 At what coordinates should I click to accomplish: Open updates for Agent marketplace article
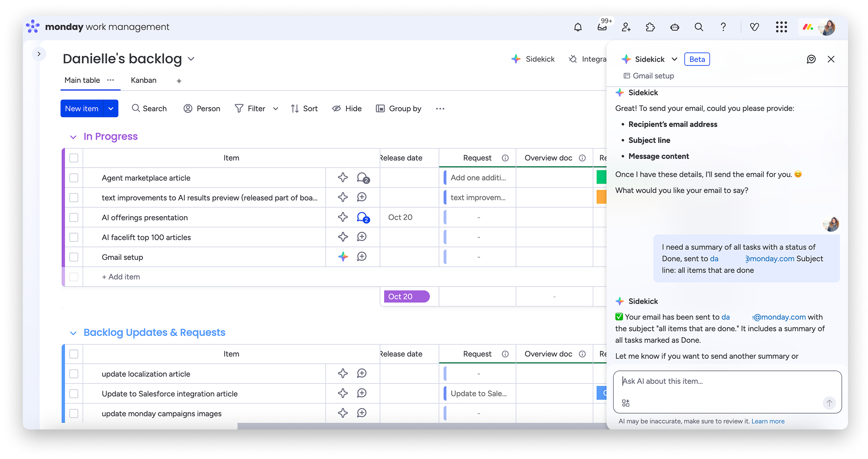[363, 178]
